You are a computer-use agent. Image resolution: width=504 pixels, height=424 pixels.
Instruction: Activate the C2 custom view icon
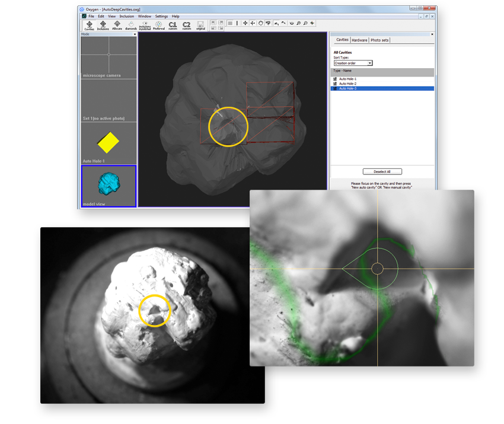[x=187, y=25]
